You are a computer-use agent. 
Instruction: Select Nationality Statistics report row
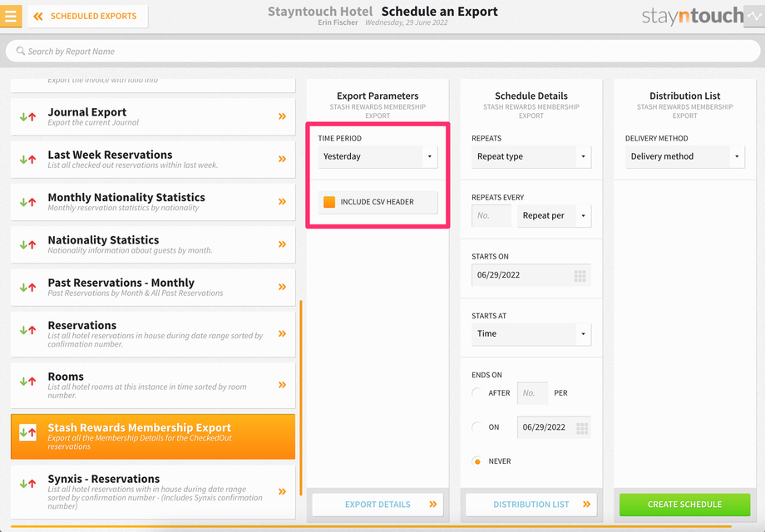153,244
